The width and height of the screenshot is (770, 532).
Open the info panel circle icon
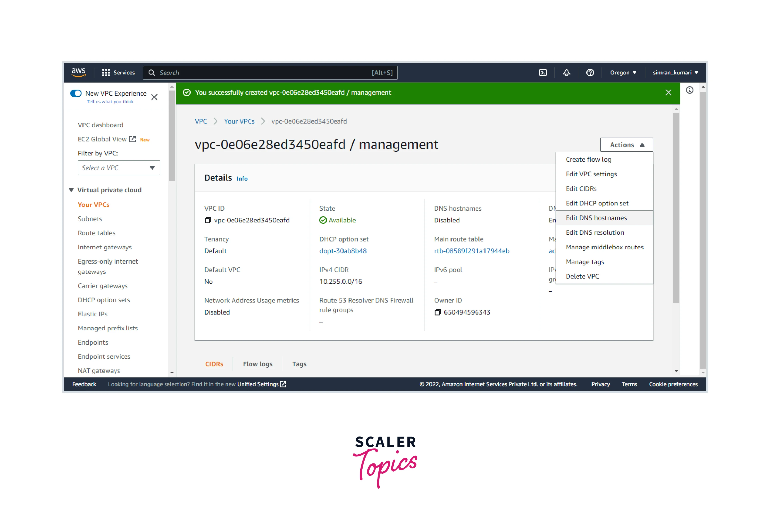689,90
